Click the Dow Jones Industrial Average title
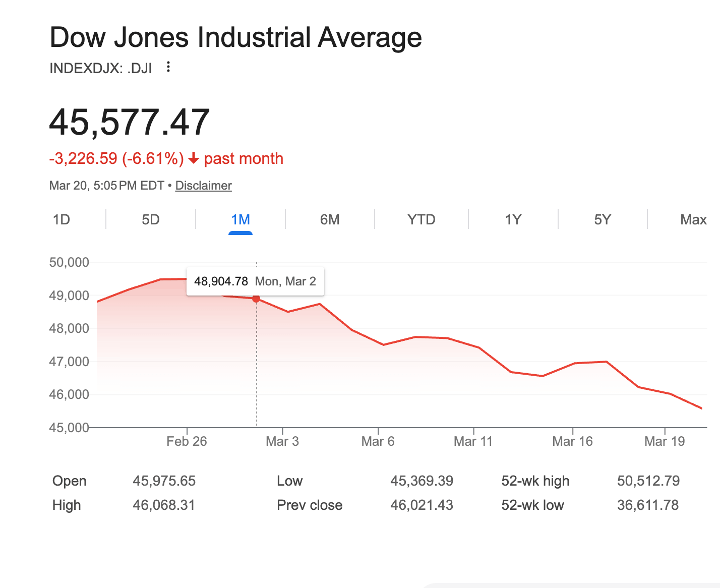Viewport: 720px width, 588px height. (x=236, y=38)
